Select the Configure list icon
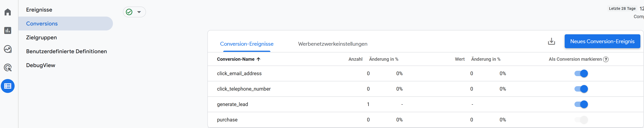Image resolution: width=644 pixels, height=128 pixels. click(x=8, y=86)
